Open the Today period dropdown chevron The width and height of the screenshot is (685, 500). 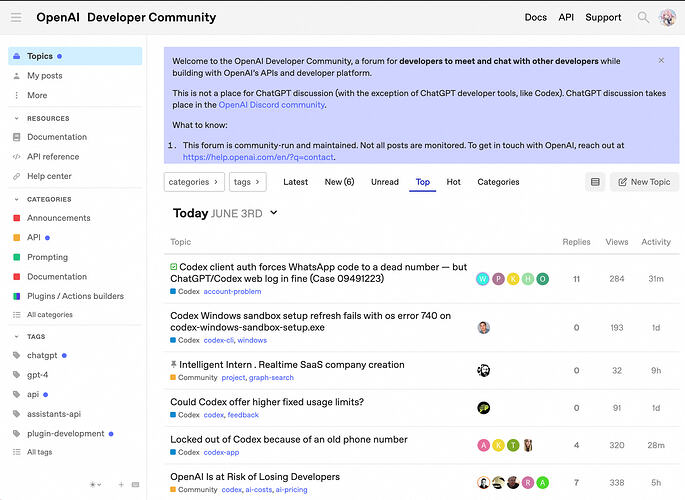274,213
